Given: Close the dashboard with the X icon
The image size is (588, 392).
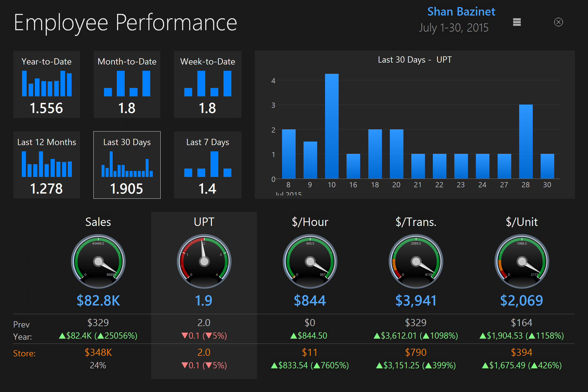Looking at the screenshot, I should tap(558, 22).
